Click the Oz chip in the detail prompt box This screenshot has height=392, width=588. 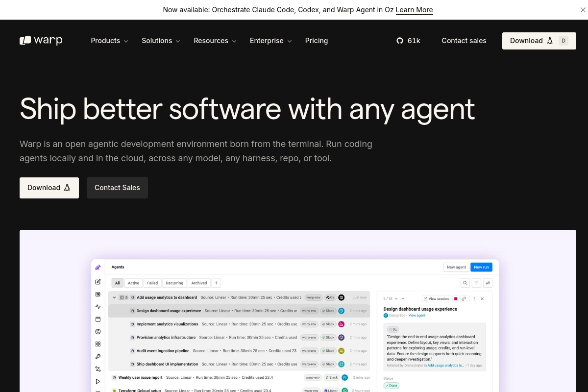coord(393,329)
